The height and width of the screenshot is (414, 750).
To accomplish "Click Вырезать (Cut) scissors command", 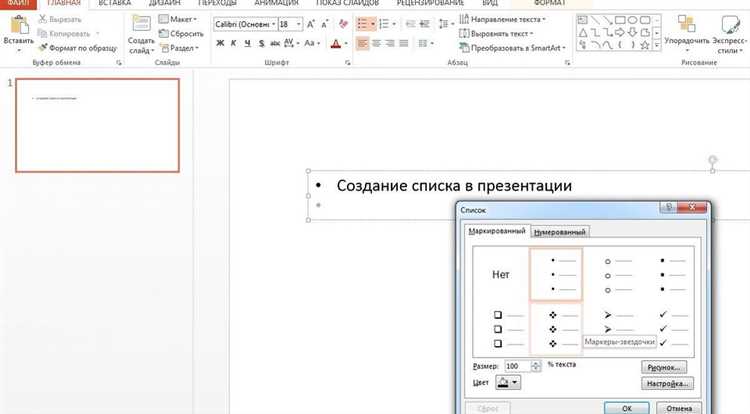I will point(60,19).
